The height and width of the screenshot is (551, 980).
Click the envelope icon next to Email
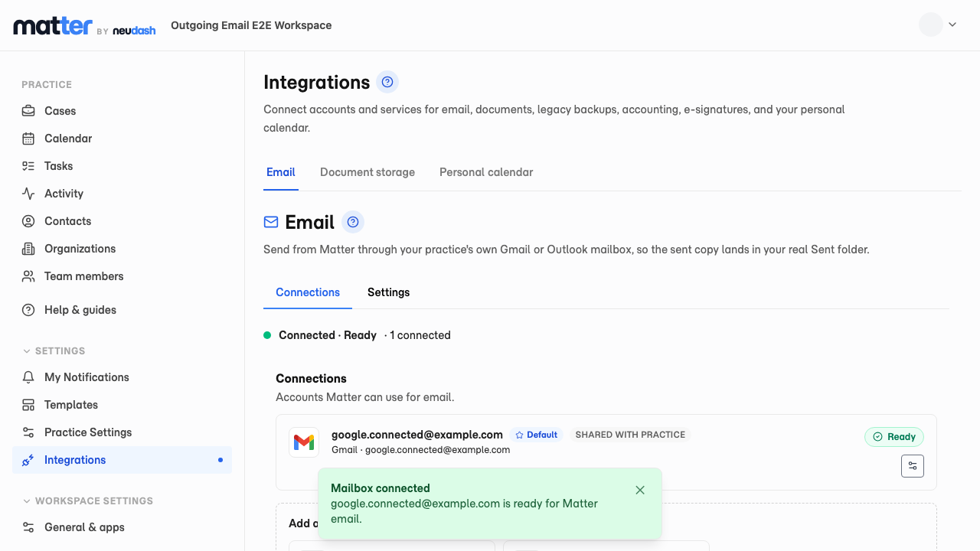click(271, 222)
